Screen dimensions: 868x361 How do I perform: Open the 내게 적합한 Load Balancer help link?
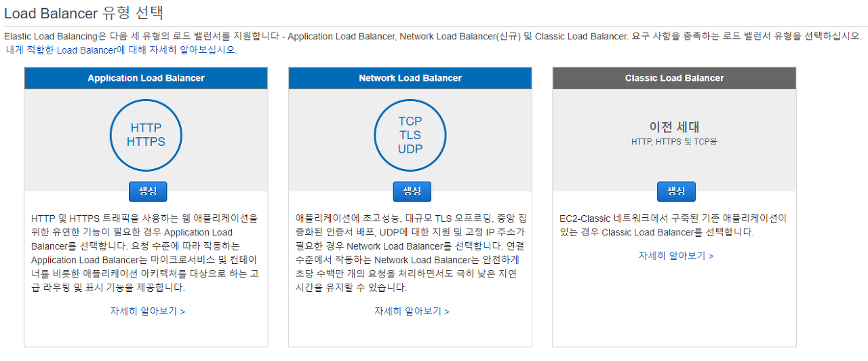[x=121, y=50]
